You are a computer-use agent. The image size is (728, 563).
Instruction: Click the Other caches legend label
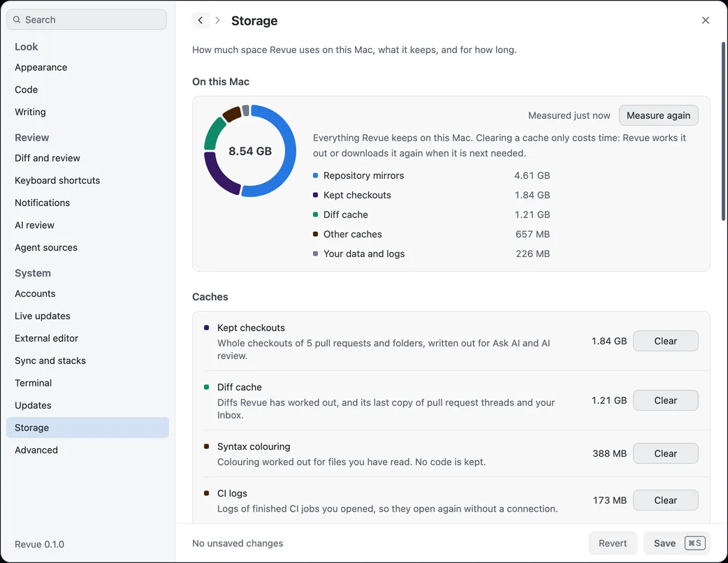[352, 234]
